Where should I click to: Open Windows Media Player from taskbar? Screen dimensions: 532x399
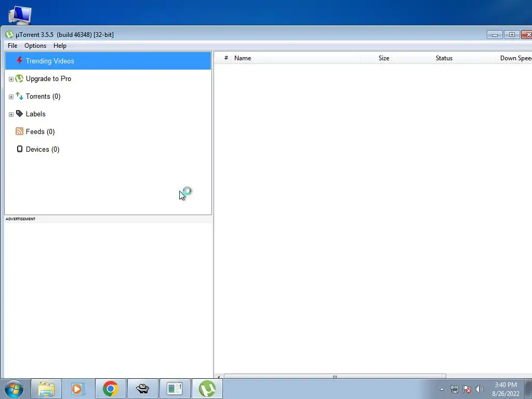tap(78, 389)
